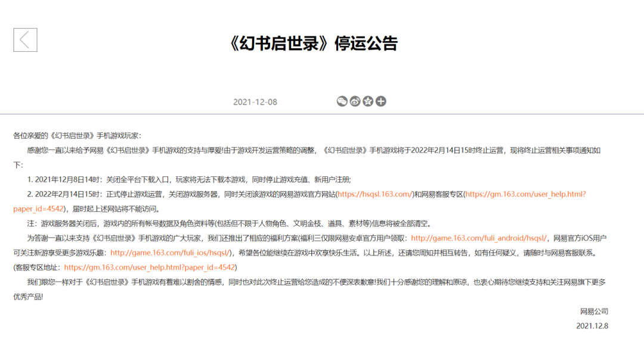Click the note line starting 注:游戏服务器关闭后
Viewport: 644px width, 340px height.
point(229,223)
